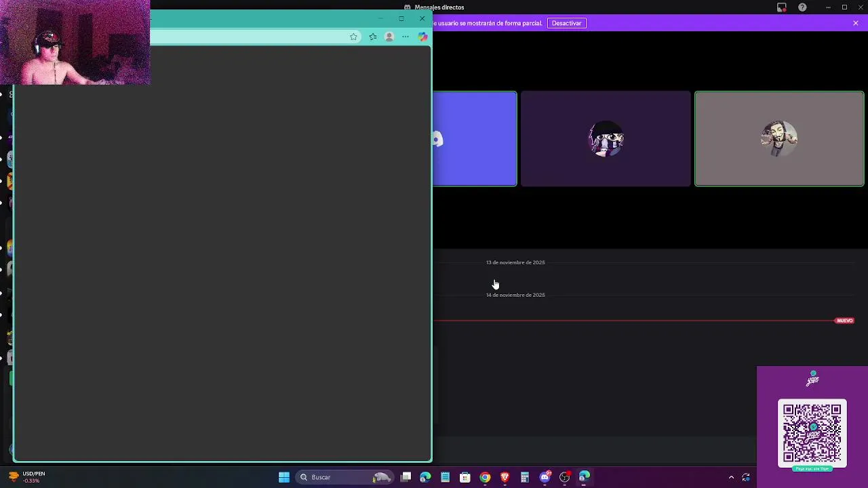The height and width of the screenshot is (488, 868).
Task: Open Notepad from the taskbar
Action: (445, 477)
